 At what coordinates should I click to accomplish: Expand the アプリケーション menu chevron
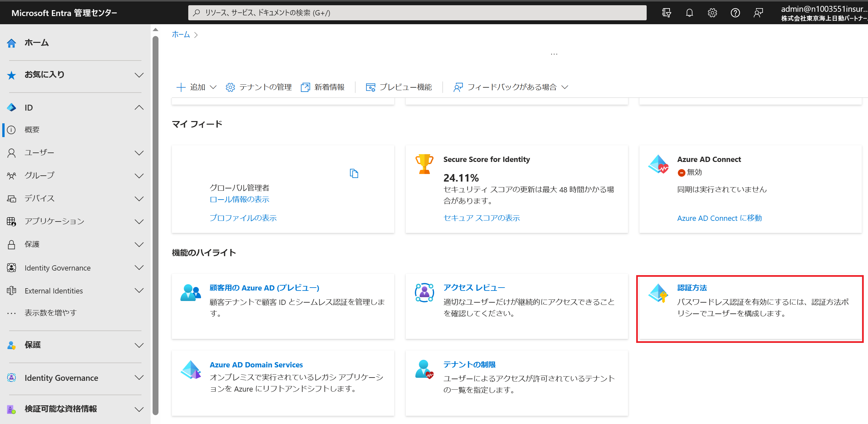point(139,221)
